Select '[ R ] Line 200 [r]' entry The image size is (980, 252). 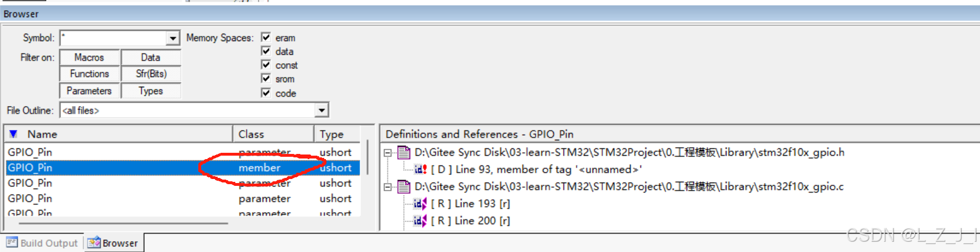pos(471,221)
